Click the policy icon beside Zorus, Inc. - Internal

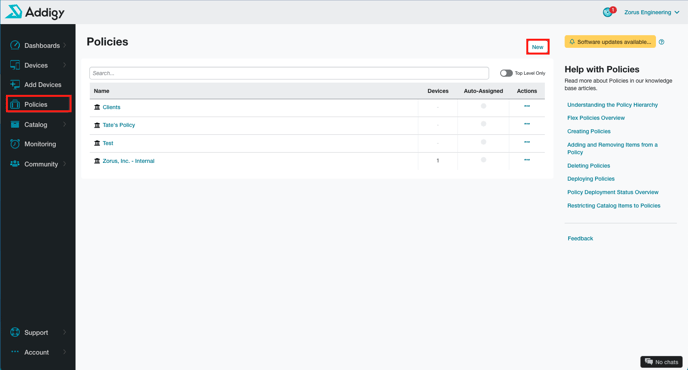coord(97,161)
